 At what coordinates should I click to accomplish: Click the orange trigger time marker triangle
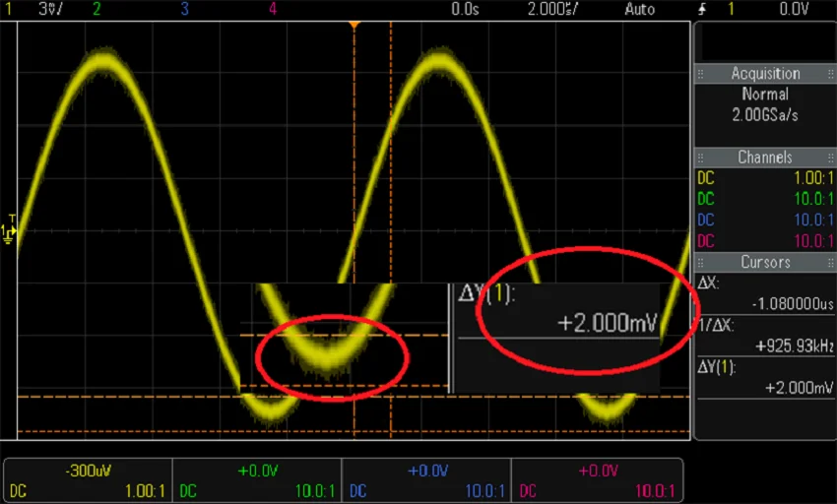tap(354, 23)
